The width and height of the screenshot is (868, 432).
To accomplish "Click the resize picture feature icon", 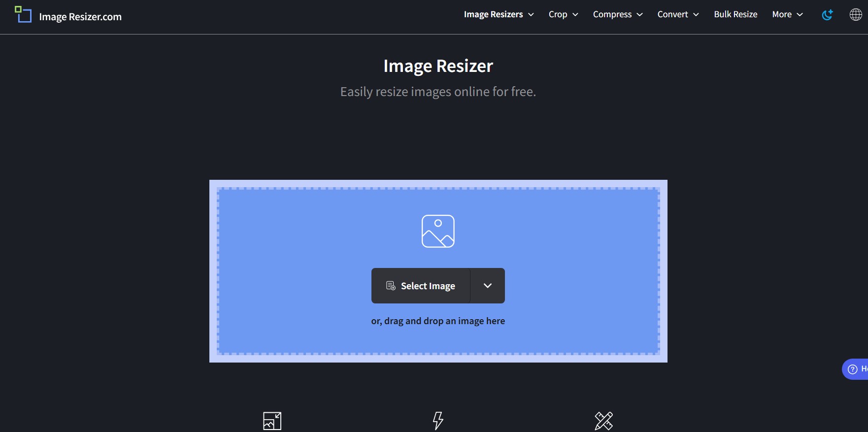I will click(x=272, y=421).
